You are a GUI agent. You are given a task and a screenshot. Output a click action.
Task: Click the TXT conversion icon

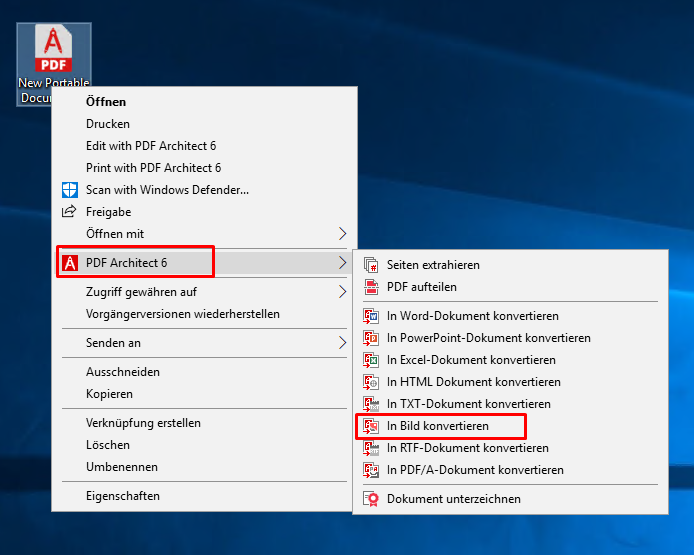click(371, 404)
